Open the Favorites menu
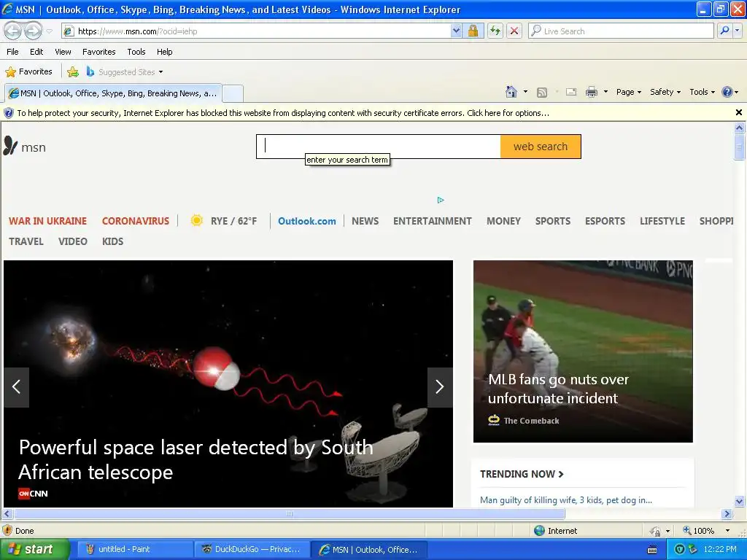The image size is (747, 560). coord(99,52)
